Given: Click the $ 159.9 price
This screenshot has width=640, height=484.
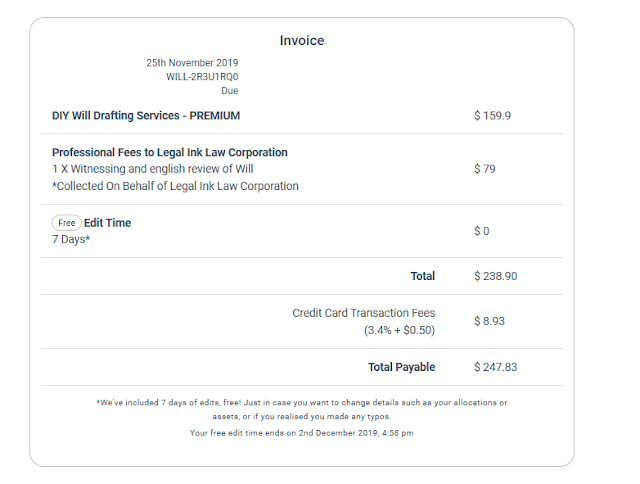Looking at the screenshot, I should [492, 115].
